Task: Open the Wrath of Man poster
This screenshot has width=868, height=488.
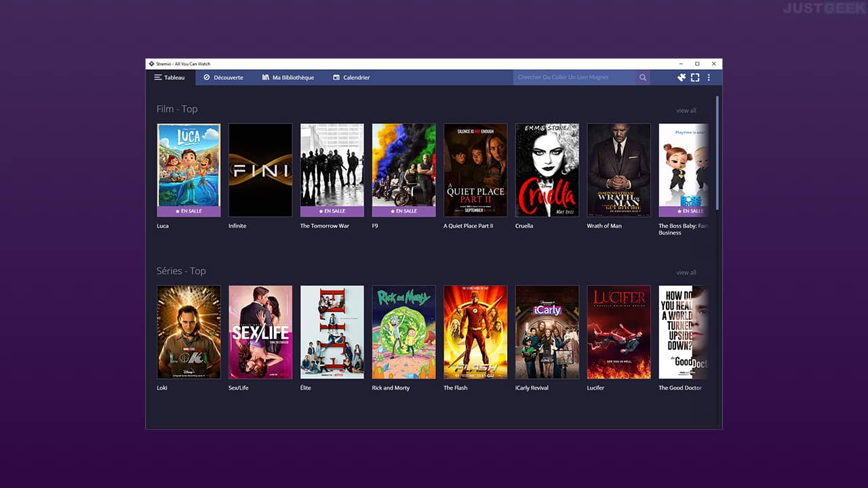Action: tap(619, 170)
